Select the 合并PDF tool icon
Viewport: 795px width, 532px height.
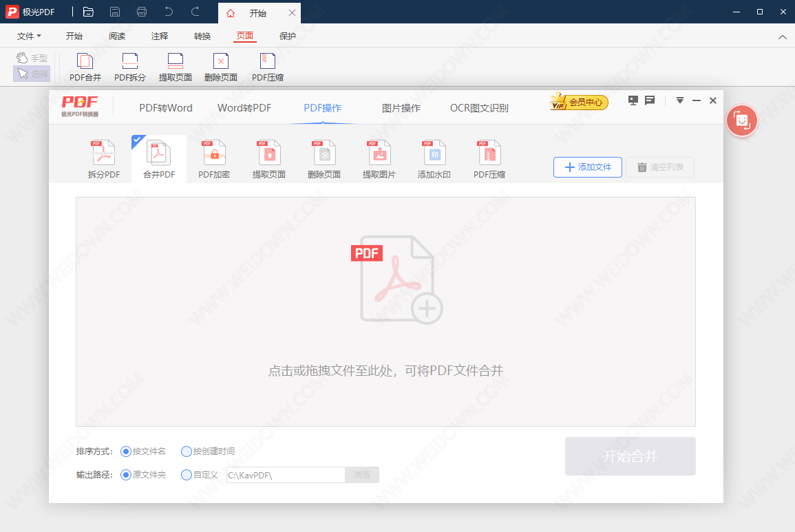click(159, 159)
